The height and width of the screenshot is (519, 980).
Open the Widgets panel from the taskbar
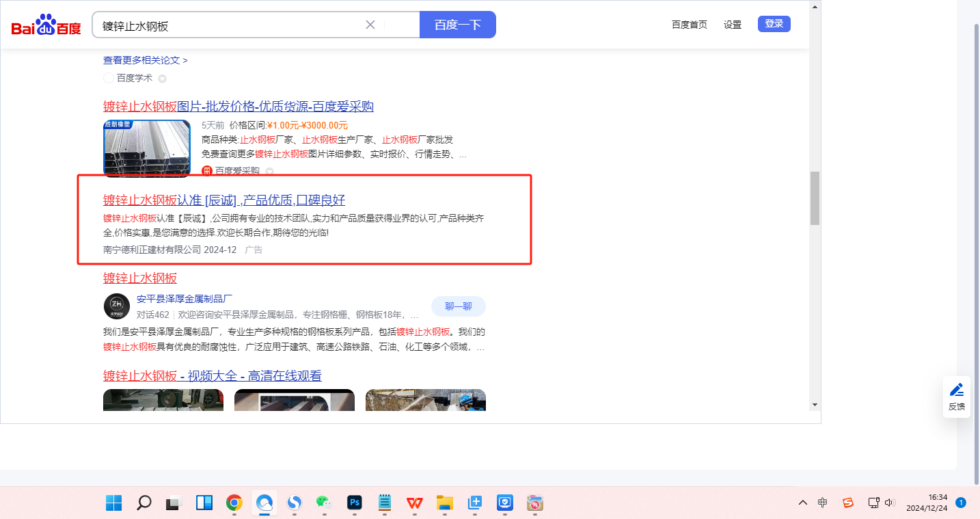pyautogui.click(x=204, y=503)
